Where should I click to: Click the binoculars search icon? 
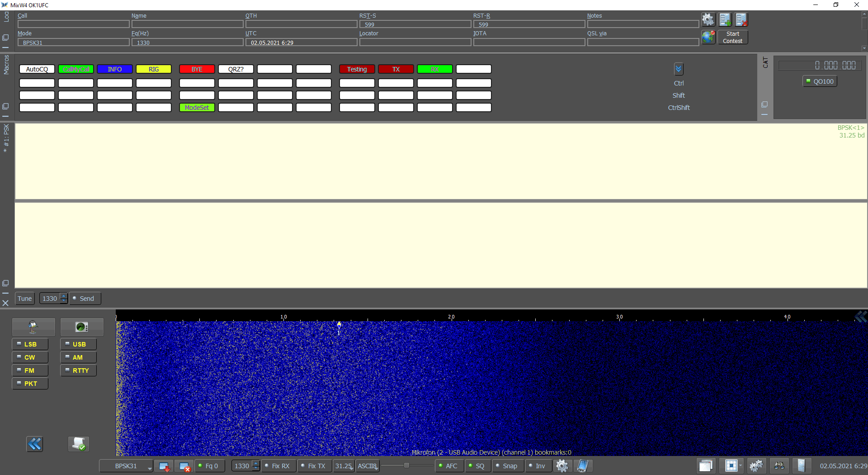(x=779, y=465)
